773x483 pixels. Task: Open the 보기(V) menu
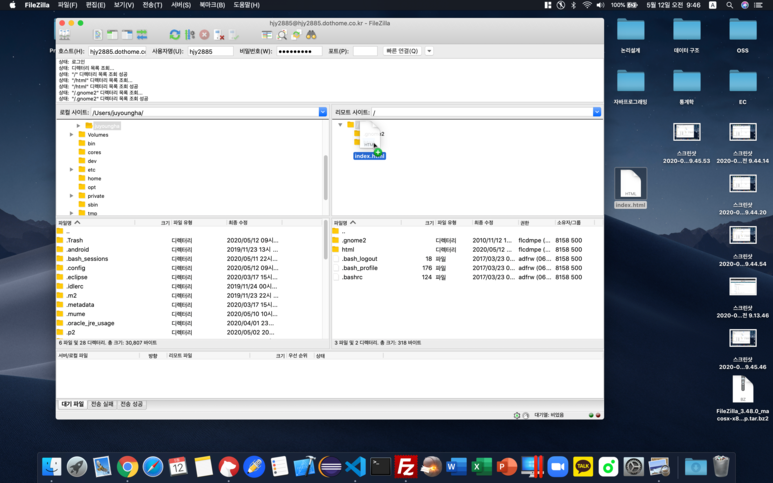click(124, 5)
